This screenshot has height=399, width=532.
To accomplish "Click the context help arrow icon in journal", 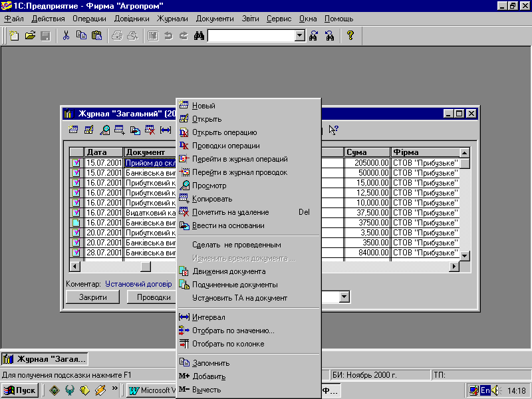I will point(333,130).
